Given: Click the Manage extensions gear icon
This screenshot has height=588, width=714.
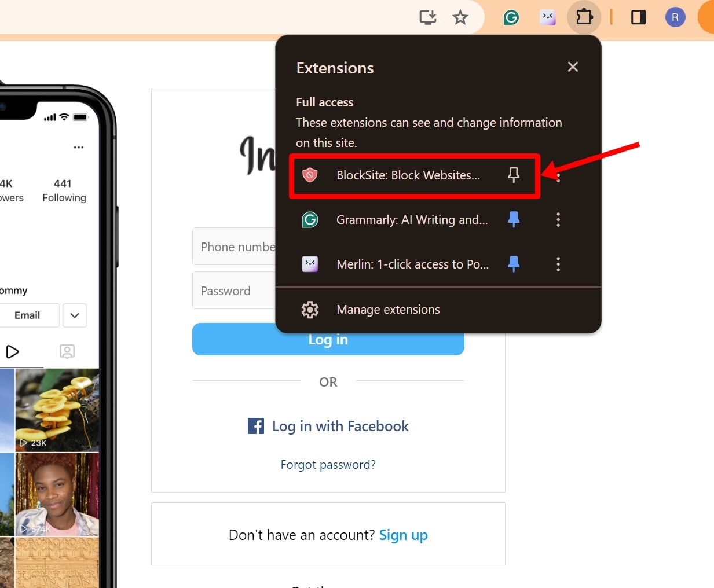Looking at the screenshot, I should point(310,310).
